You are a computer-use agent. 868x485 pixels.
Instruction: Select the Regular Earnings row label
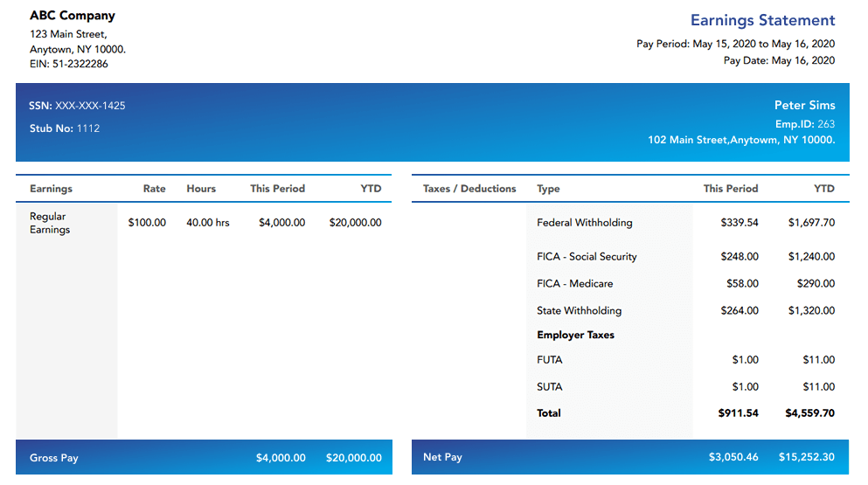click(x=50, y=223)
